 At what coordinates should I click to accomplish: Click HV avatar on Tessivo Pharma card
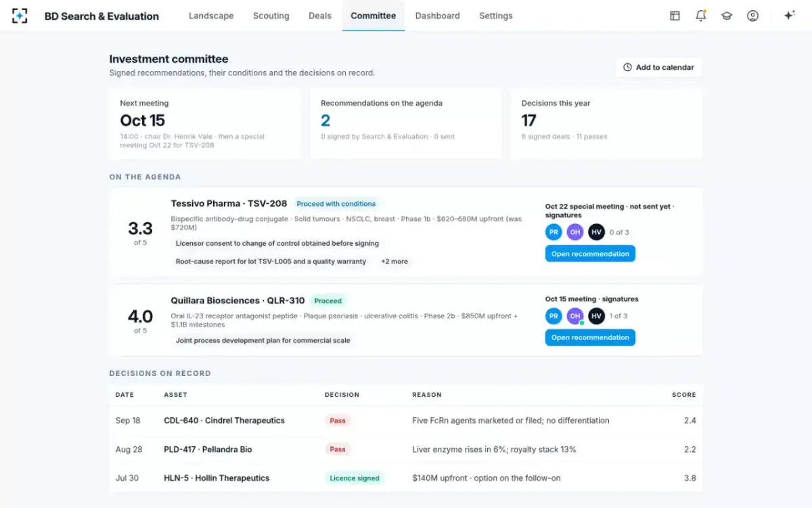[596, 232]
